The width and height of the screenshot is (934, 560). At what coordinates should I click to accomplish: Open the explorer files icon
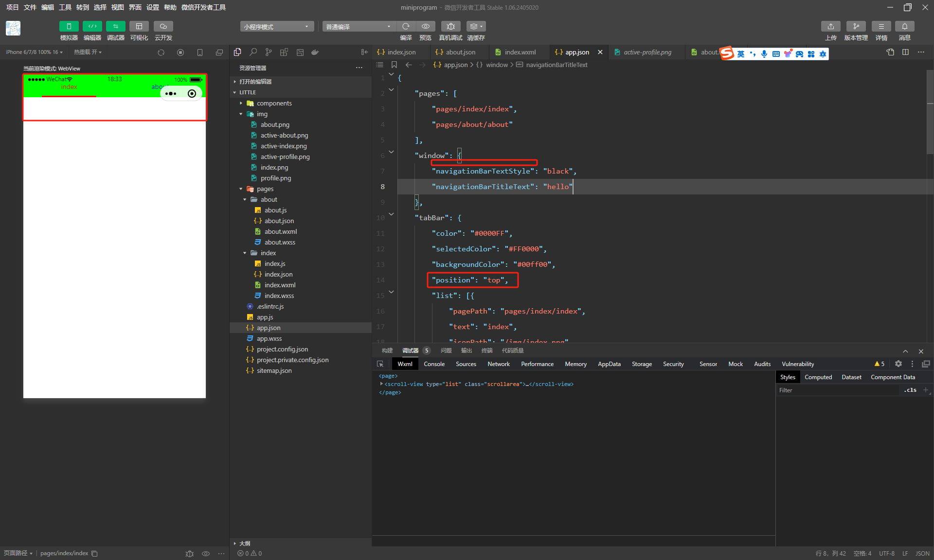(x=237, y=52)
